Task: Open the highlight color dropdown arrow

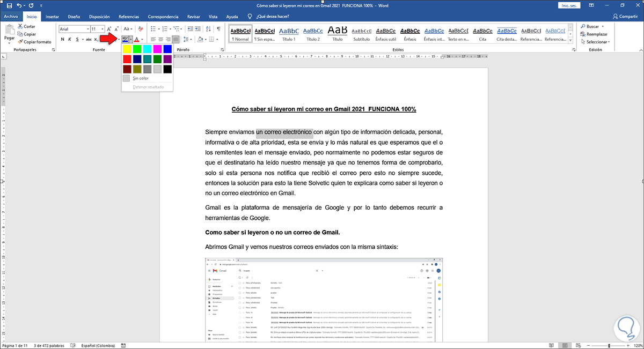Action: (x=130, y=39)
